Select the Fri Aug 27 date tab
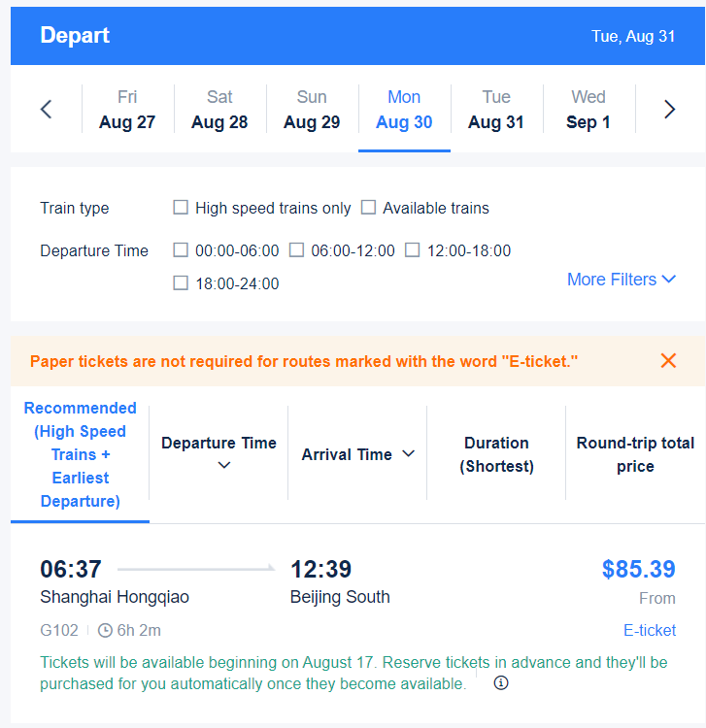The image size is (706, 728). coord(127,110)
